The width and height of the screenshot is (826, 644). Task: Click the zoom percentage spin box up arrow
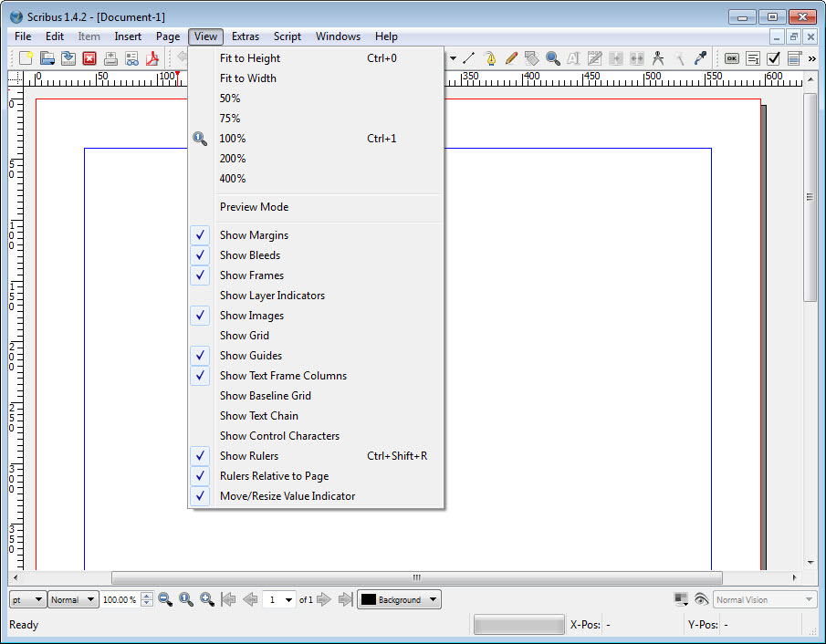point(147,596)
